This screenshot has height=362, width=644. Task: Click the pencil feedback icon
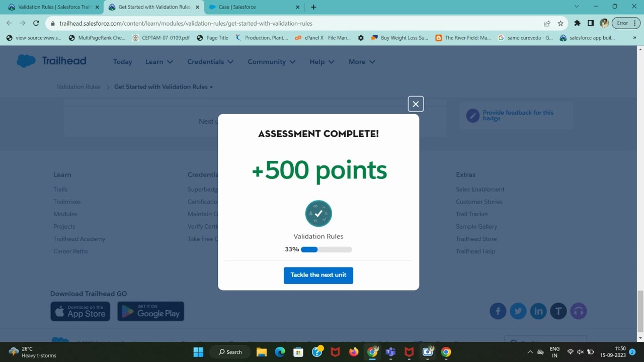click(x=472, y=116)
